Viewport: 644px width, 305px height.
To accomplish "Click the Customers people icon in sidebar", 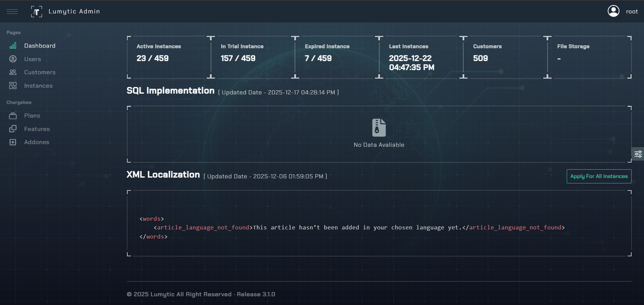I will 13,72.
